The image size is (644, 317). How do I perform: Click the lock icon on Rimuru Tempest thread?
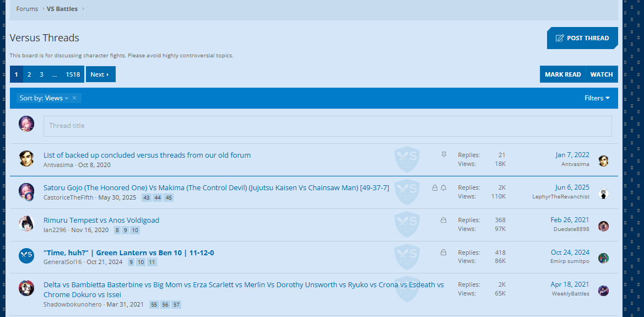point(443,220)
